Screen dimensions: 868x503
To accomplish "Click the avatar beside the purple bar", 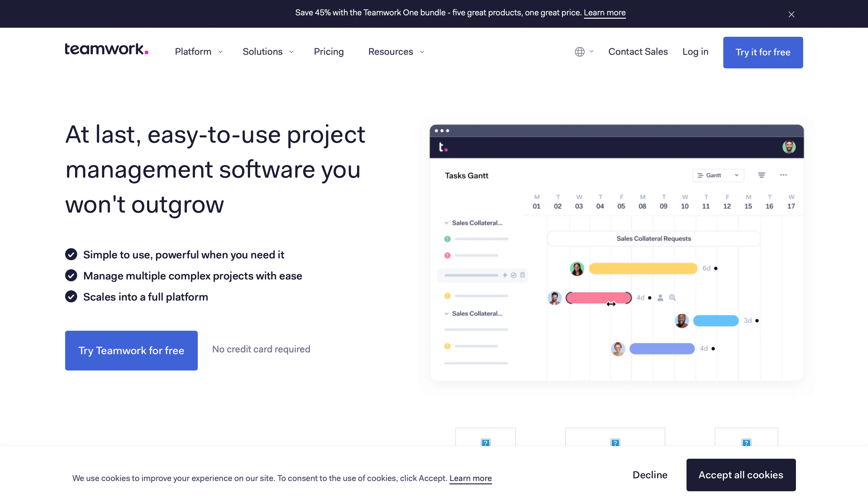I will tap(618, 349).
